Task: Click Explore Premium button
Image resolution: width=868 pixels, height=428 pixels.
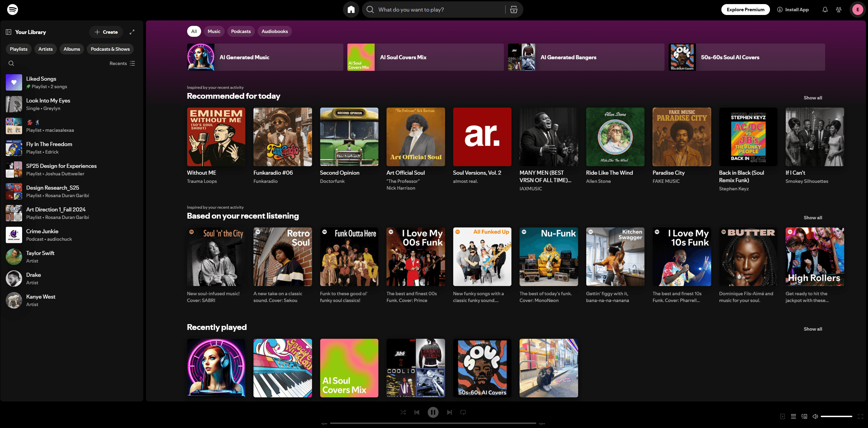Action: (745, 10)
